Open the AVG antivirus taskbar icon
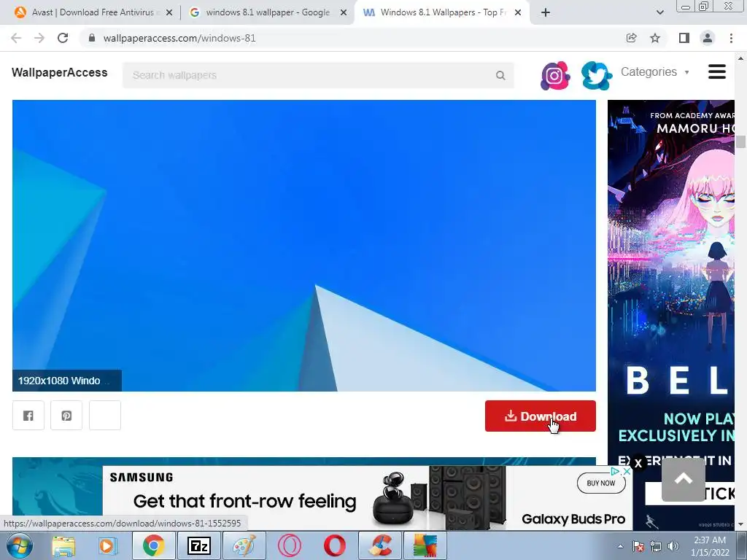 (425, 545)
